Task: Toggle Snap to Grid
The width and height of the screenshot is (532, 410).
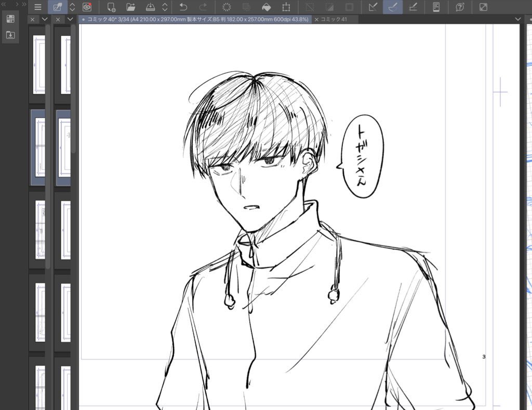Action: click(x=413, y=7)
